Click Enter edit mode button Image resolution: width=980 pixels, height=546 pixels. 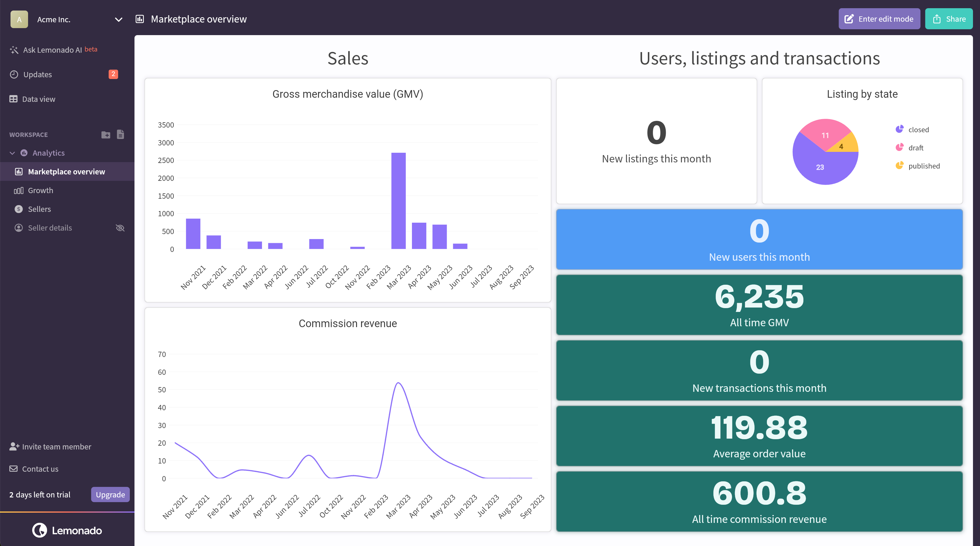pos(879,19)
